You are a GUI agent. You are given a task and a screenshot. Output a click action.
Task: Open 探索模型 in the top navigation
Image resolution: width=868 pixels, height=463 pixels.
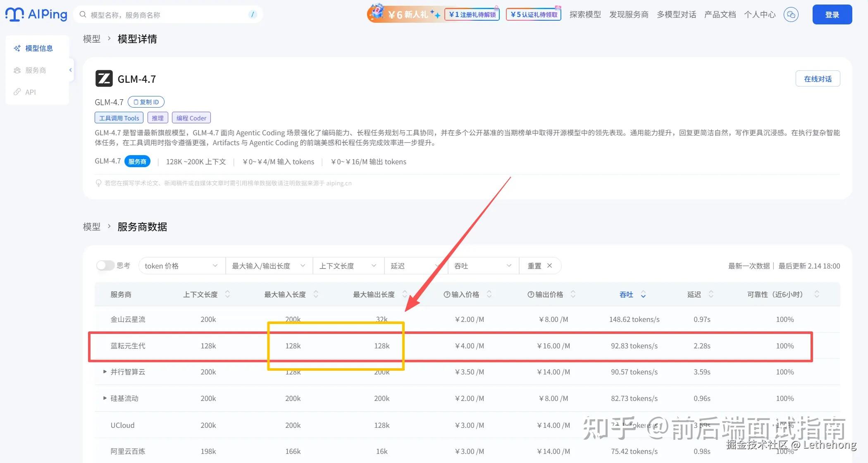click(x=585, y=14)
